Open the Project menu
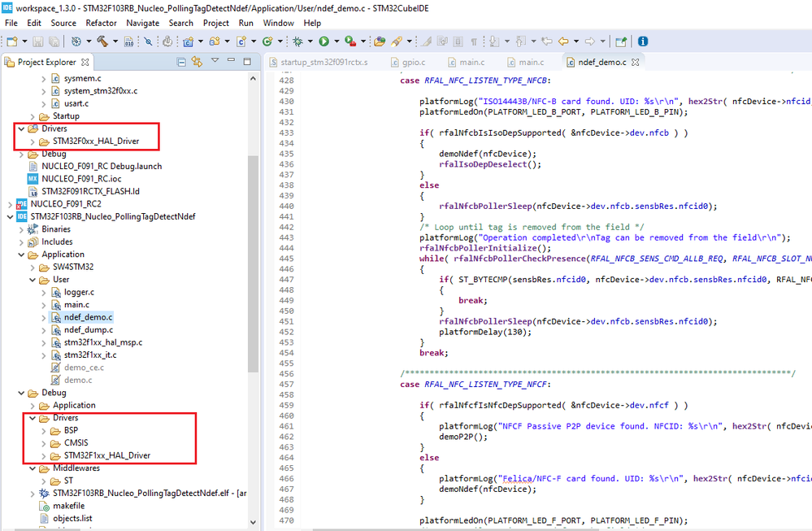Viewport: 812px width, 531px height. (x=216, y=23)
